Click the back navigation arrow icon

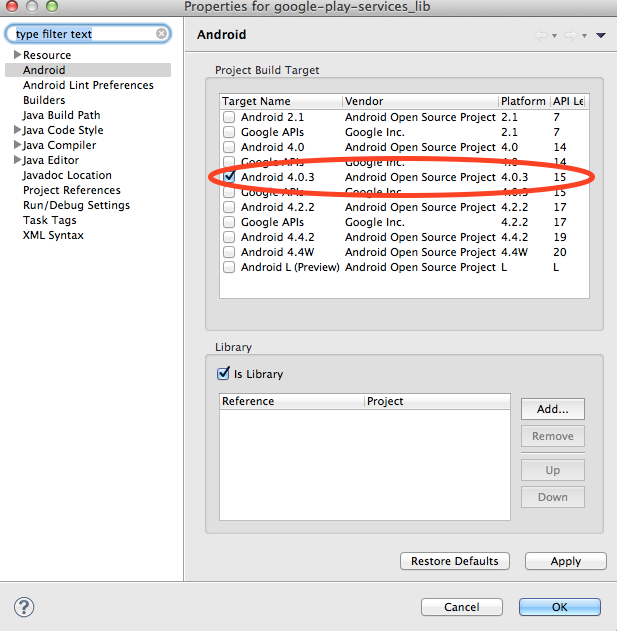click(x=541, y=35)
